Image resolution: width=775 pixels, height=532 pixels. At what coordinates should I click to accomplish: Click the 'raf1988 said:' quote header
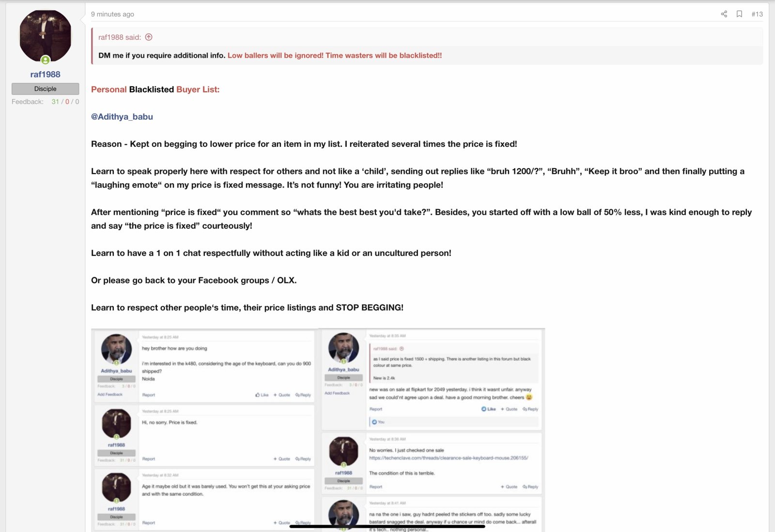[x=120, y=37]
